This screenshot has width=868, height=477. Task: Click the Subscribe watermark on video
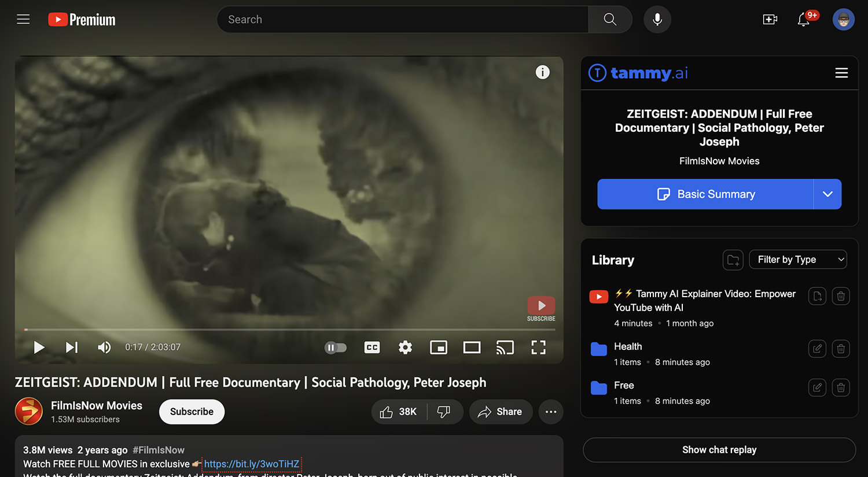click(x=541, y=309)
